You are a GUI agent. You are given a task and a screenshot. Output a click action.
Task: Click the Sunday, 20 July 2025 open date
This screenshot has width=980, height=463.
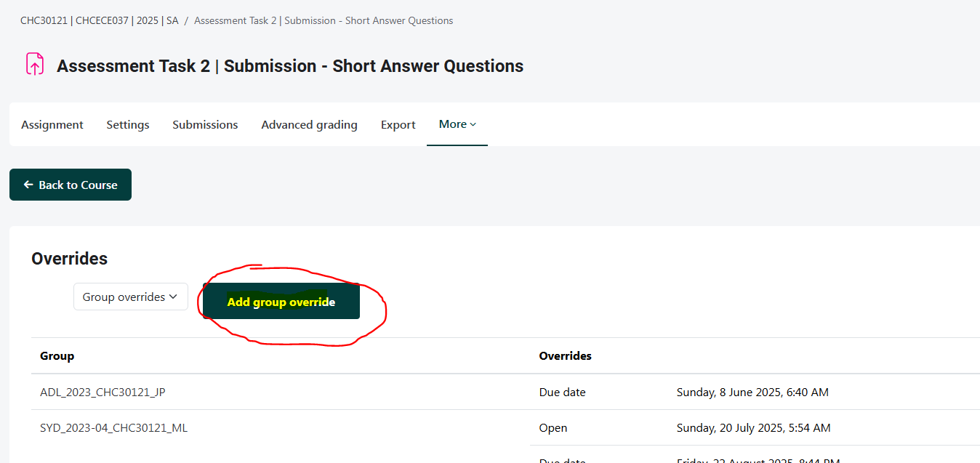pos(753,428)
